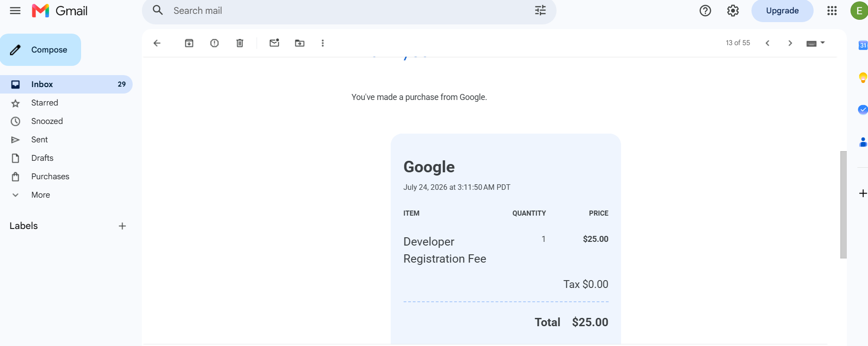Click the Search mail field
Viewport: 868px width, 346px height.
pyautogui.click(x=349, y=11)
